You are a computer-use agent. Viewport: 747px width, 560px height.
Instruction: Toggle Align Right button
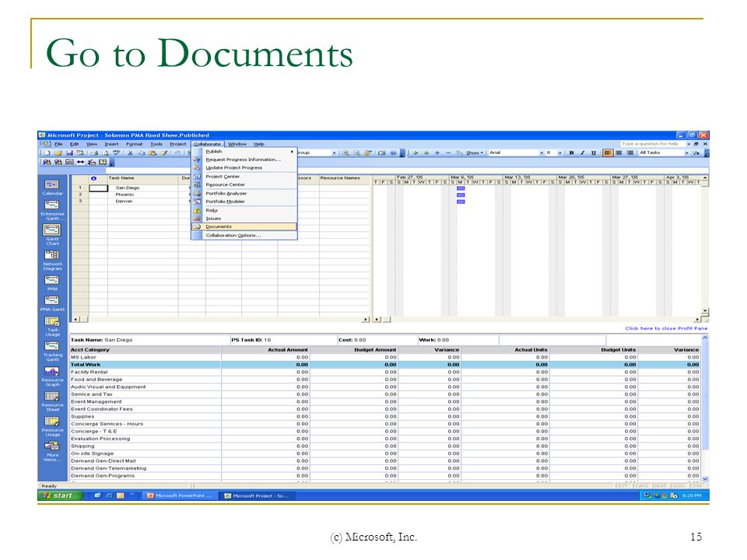tap(630, 153)
